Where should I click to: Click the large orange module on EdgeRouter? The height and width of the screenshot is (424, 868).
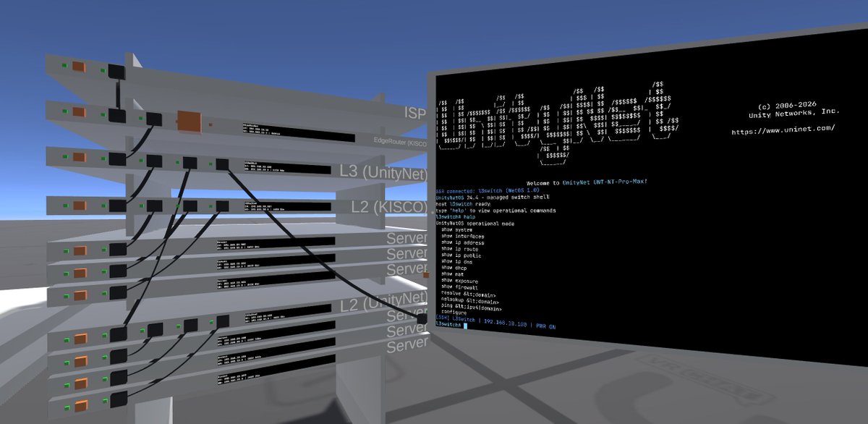190,121
